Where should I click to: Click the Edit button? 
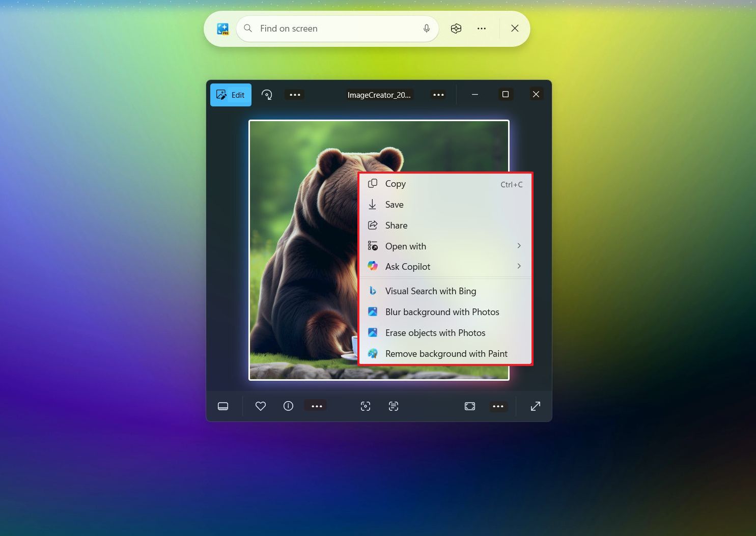pyautogui.click(x=231, y=95)
